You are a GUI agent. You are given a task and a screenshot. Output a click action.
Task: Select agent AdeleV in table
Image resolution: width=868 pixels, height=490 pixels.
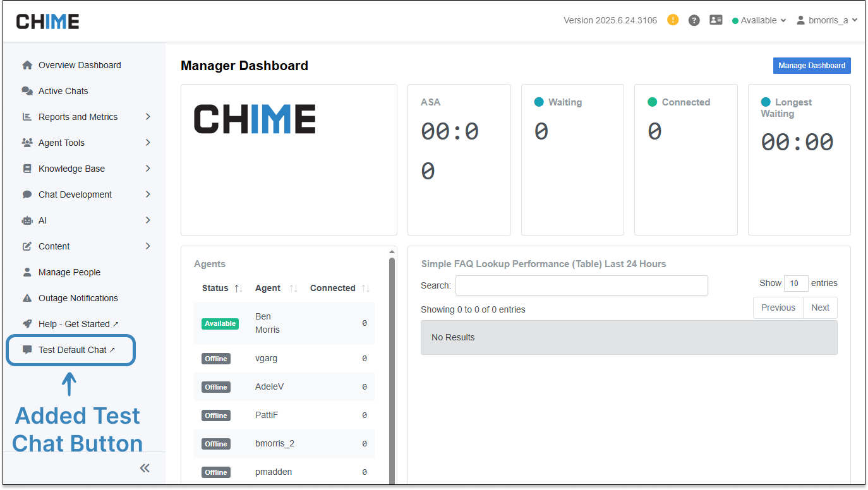(x=270, y=386)
